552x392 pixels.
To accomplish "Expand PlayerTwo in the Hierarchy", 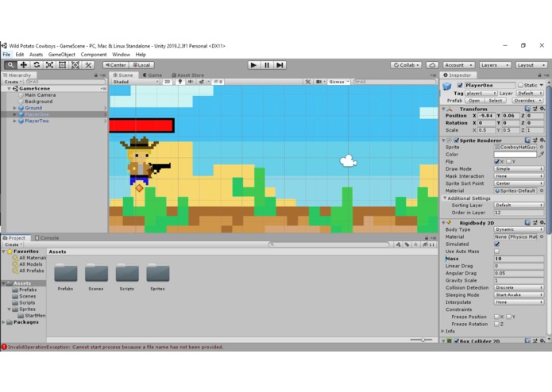I will coord(15,121).
